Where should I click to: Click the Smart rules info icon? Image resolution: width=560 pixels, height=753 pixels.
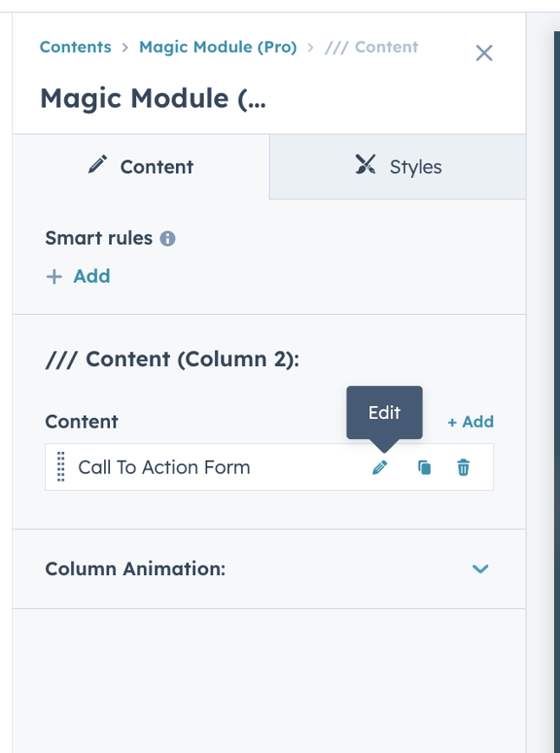[x=168, y=239]
